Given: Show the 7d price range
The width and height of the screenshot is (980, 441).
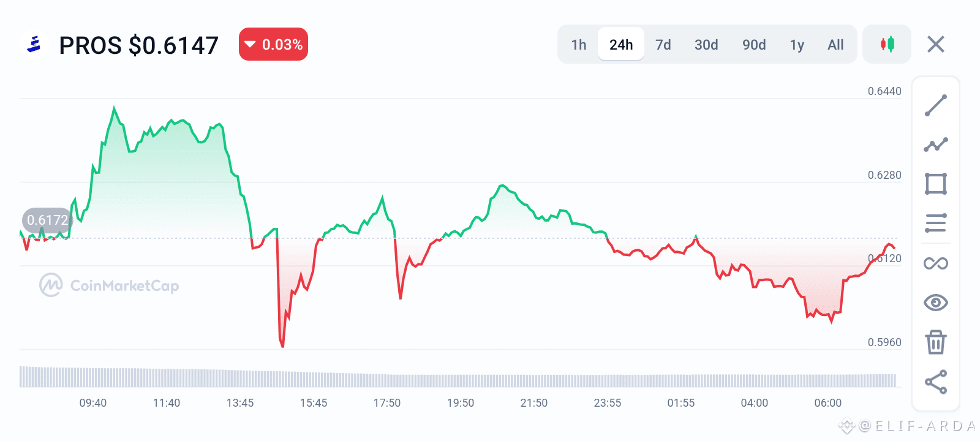Looking at the screenshot, I should [x=663, y=45].
